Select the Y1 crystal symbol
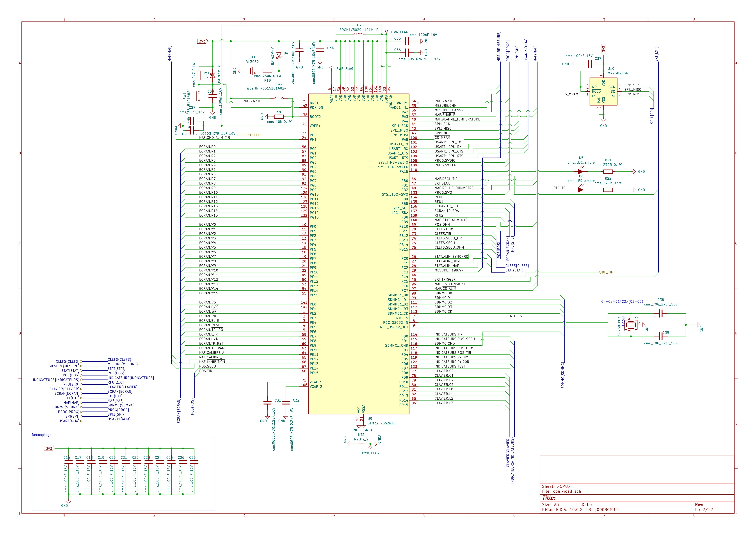 (x=631, y=325)
